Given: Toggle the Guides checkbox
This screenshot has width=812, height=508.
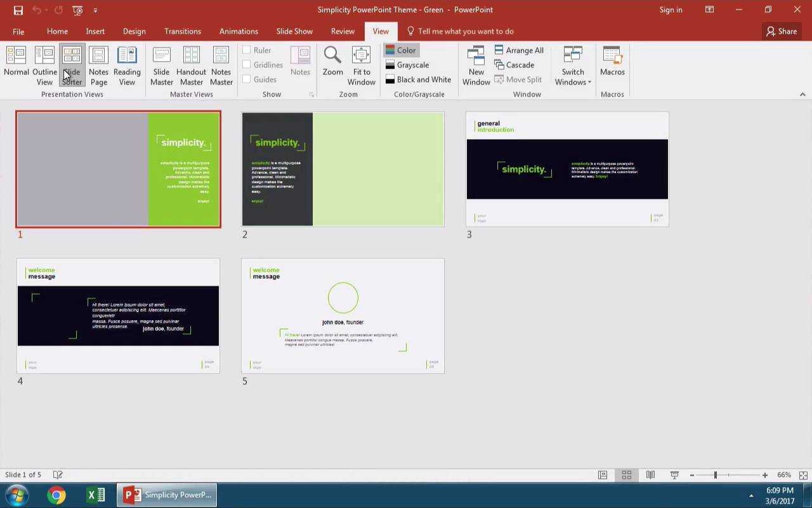Looking at the screenshot, I should tap(247, 79).
